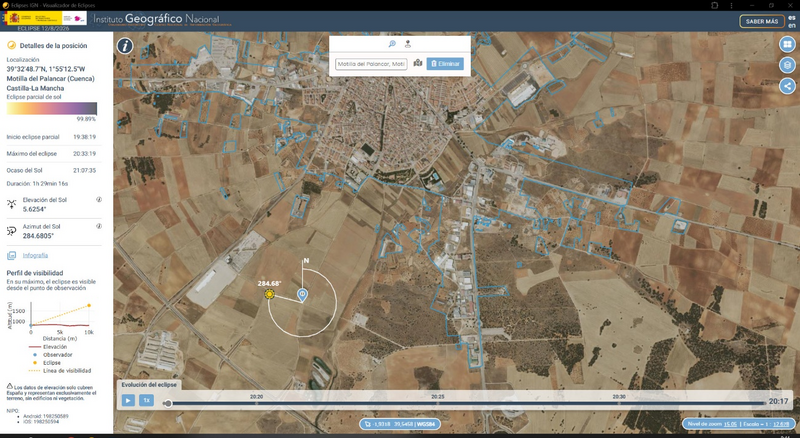This screenshot has height=438, width=800.
Task: Open window three-dot menu in title bar
Action: 732,5
